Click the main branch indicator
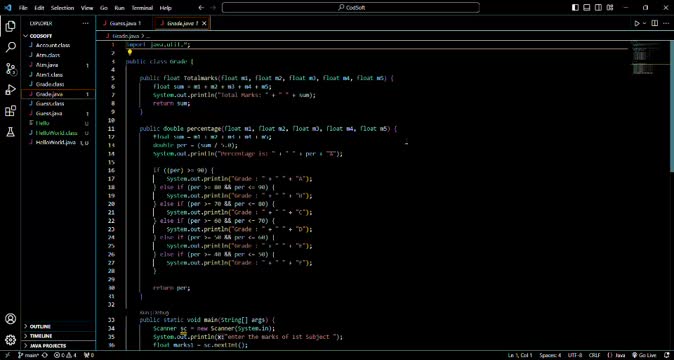Image resolution: width=674 pixels, height=360 pixels. [x=28, y=355]
